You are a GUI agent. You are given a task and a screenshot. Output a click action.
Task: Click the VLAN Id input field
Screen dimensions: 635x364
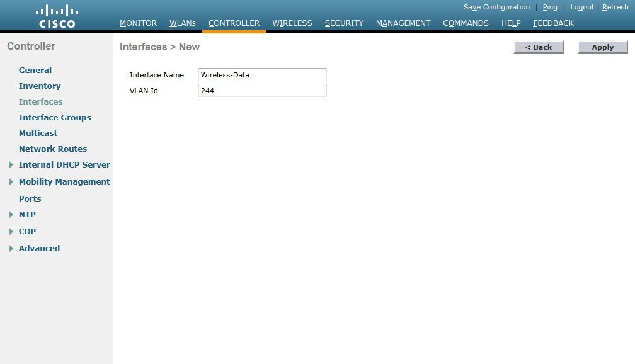point(262,90)
